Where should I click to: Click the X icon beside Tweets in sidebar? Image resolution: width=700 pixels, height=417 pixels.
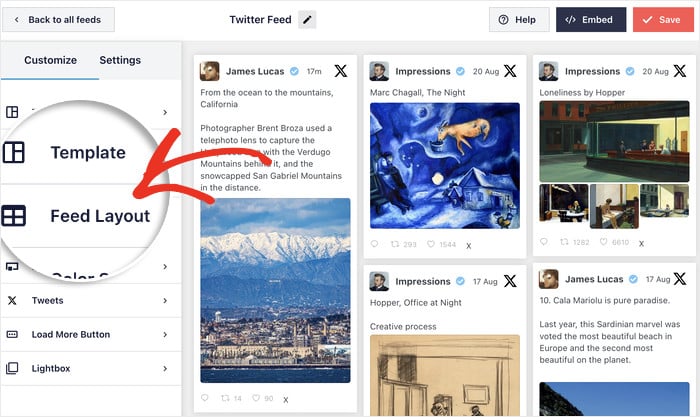12,300
